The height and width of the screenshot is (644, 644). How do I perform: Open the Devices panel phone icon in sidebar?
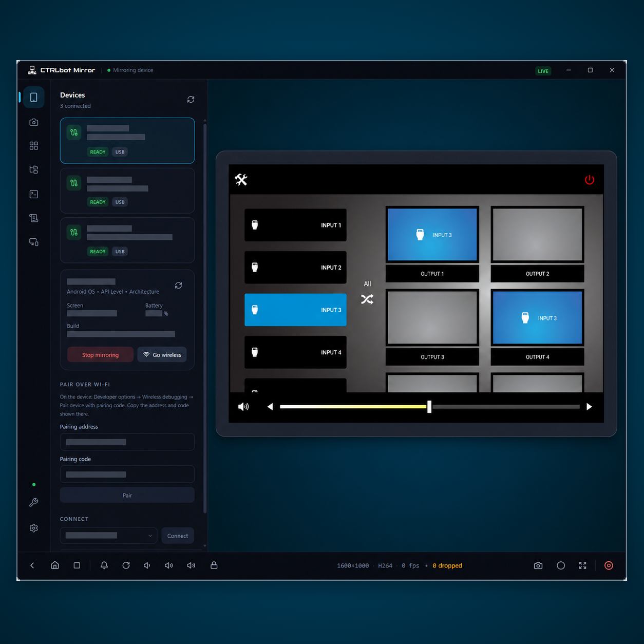click(x=34, y=98)
